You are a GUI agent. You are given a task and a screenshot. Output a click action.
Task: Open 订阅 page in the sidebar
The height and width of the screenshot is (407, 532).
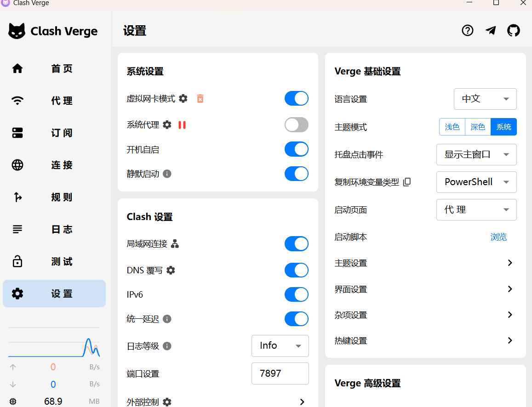coord(54,133)
